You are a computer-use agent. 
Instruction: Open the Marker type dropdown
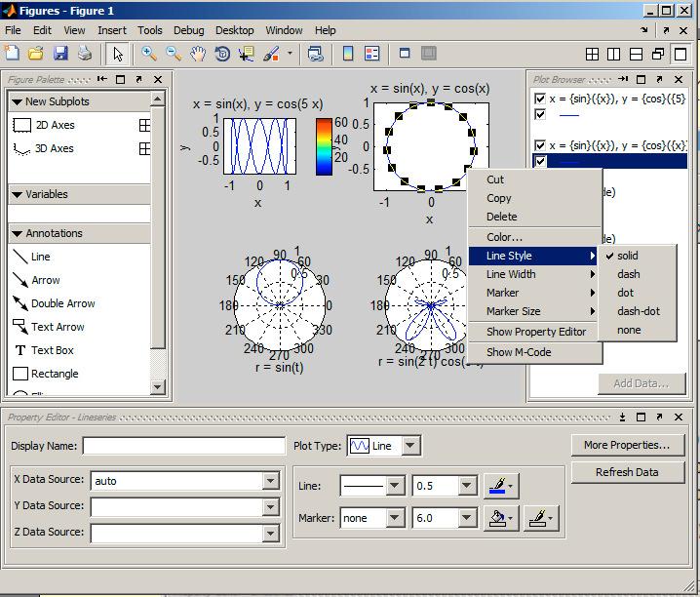(394, 518)
